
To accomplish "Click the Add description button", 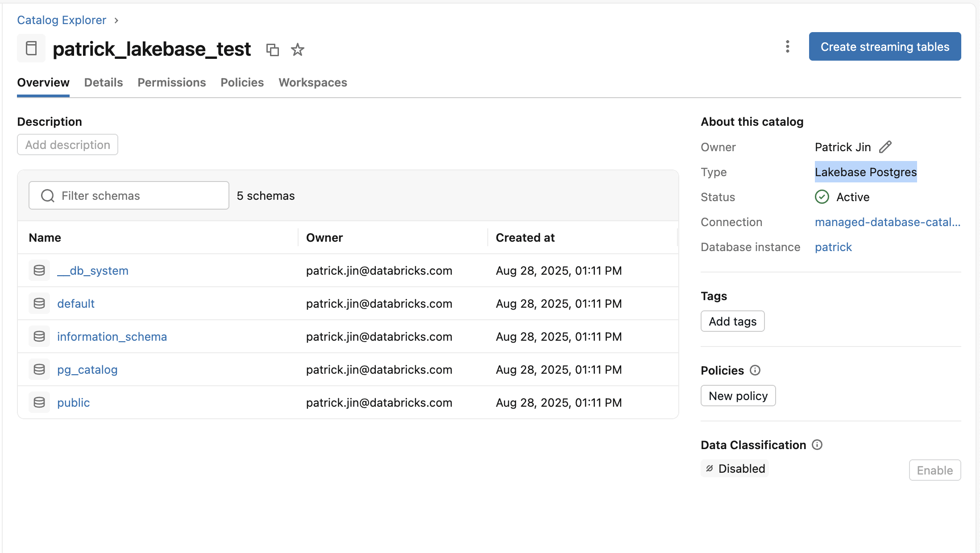I will coord(67,144).
